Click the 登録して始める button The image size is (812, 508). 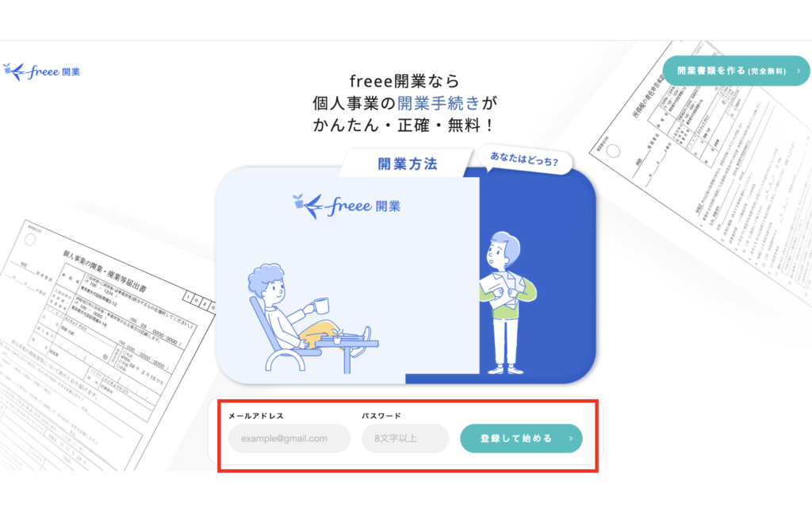pos(521,438)
